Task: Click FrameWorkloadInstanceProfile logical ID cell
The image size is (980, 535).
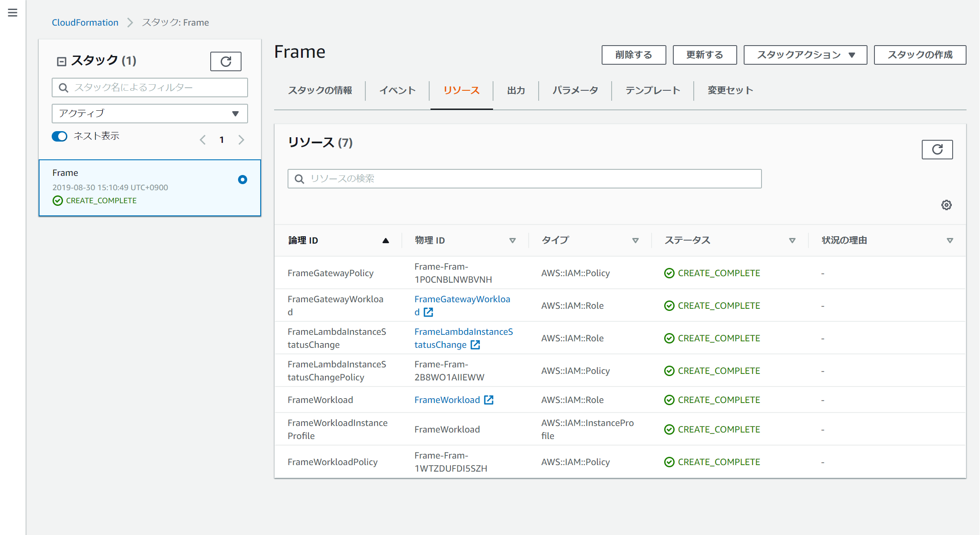Action: (338, 429)
